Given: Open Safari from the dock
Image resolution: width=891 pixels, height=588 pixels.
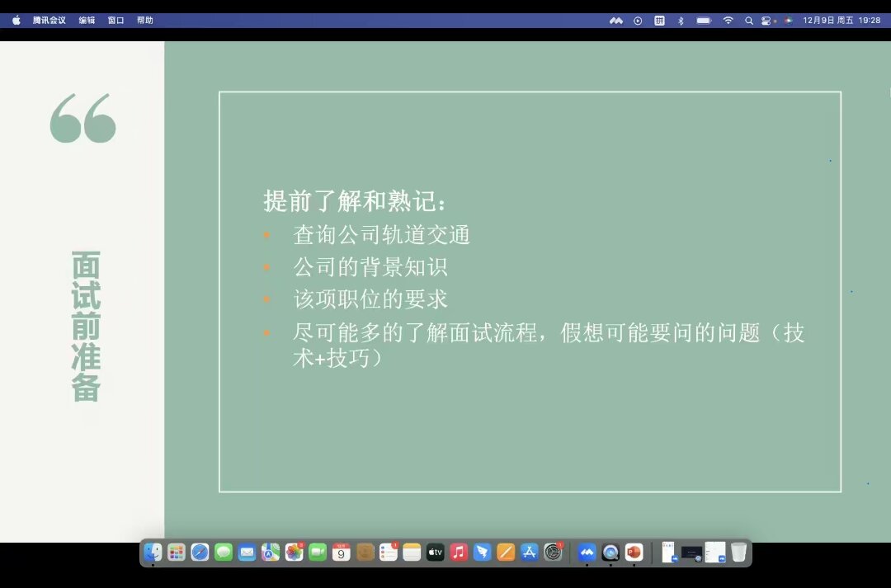Looking at the screenshot, I should pos(200,553).
